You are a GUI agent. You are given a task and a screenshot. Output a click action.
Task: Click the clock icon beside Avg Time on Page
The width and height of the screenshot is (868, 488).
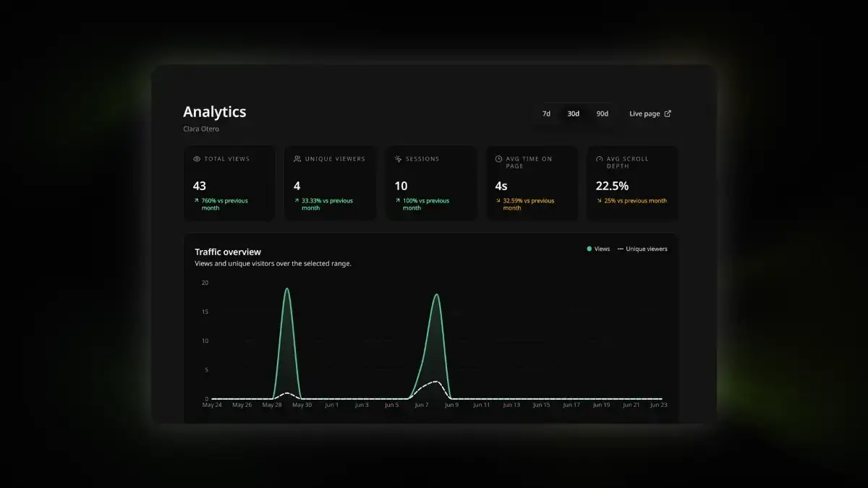pyautogui.click(x=498, y=158)
